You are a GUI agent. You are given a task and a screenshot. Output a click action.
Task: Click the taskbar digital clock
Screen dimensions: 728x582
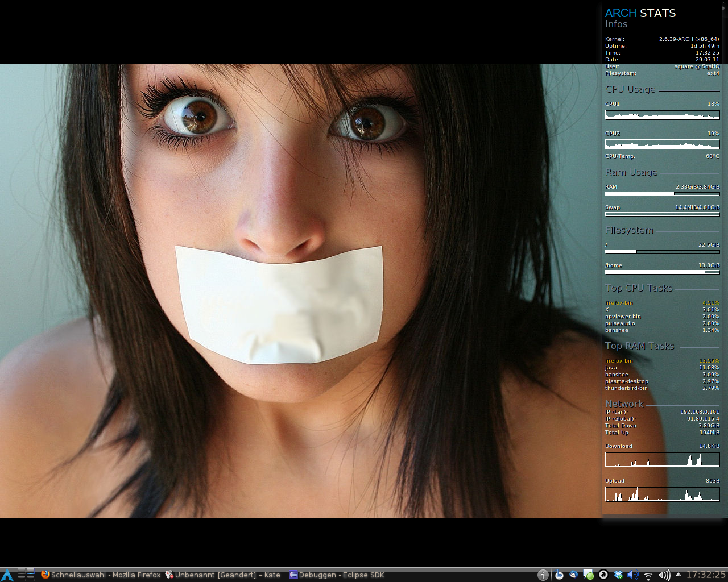point(706,575)
